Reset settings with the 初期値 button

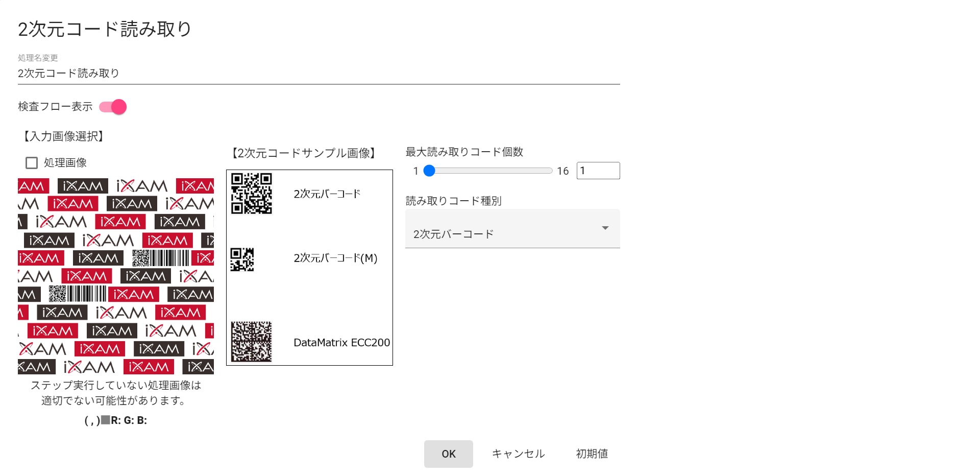pos(592,454)
